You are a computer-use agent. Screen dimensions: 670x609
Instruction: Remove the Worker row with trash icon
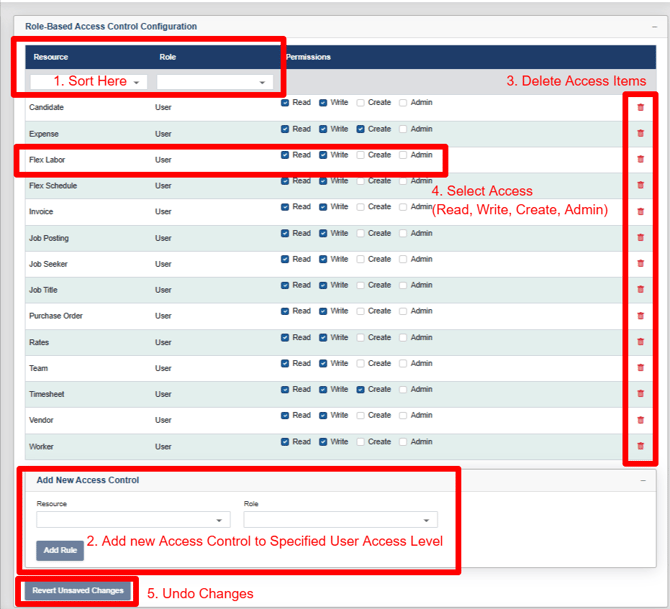pos(640,445)
